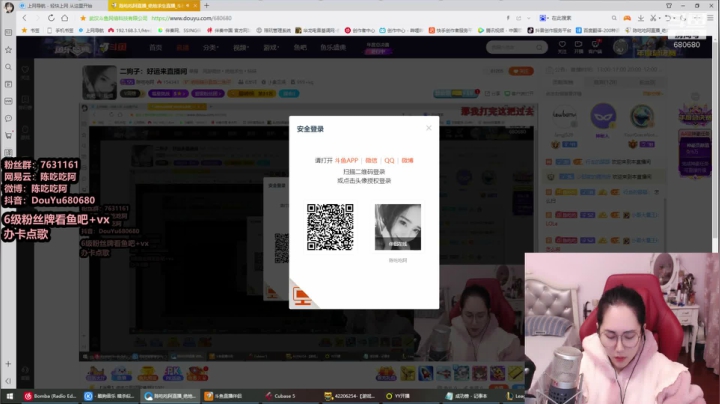Select QQ login option in dialog
This screenshot has height=404, width=720.
click(x=389, y=161)
